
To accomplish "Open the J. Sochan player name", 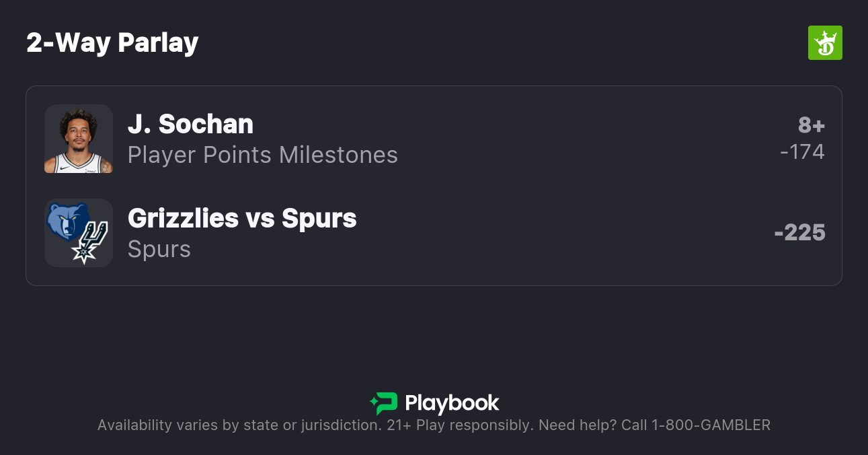I will [190, 125].
